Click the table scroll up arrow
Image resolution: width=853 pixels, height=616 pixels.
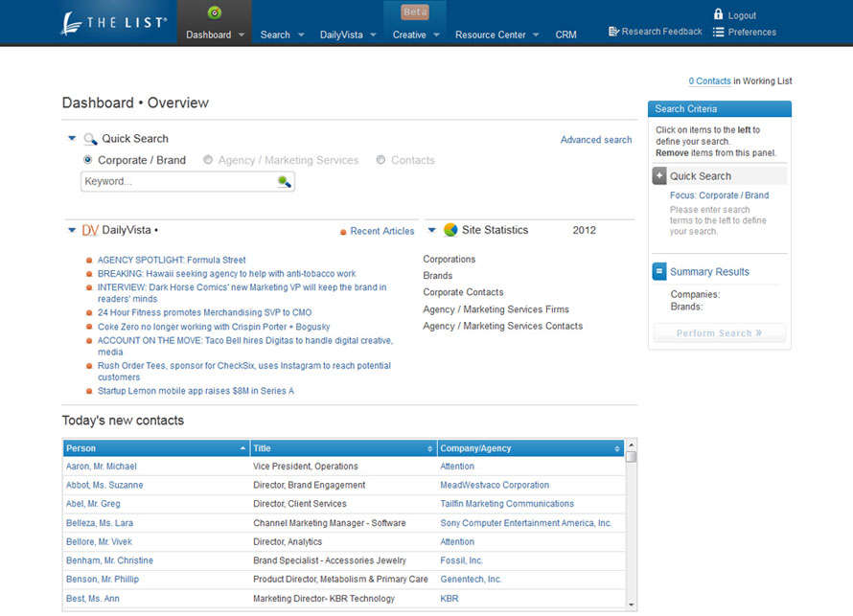point(631,445)
